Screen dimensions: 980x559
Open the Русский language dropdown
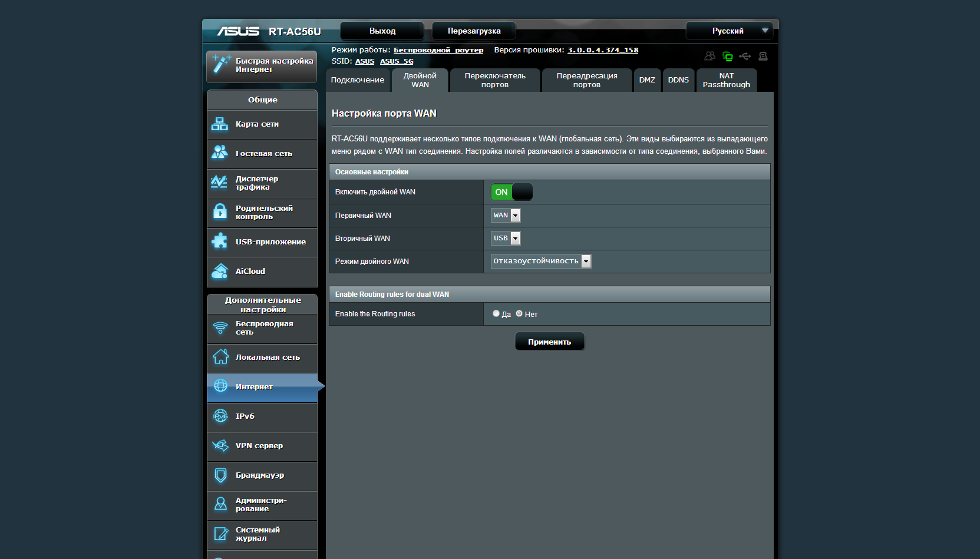(730, 31)
